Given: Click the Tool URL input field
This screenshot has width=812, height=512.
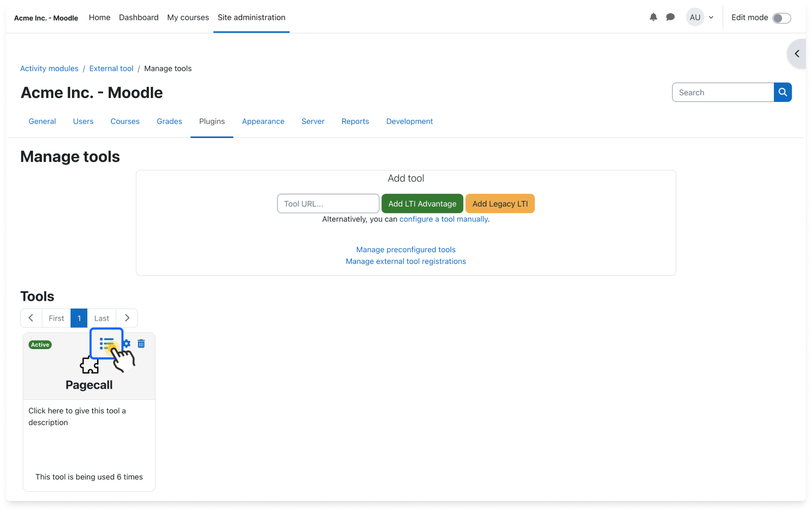Looking at the screenshot, I should (x=328, y=203).
